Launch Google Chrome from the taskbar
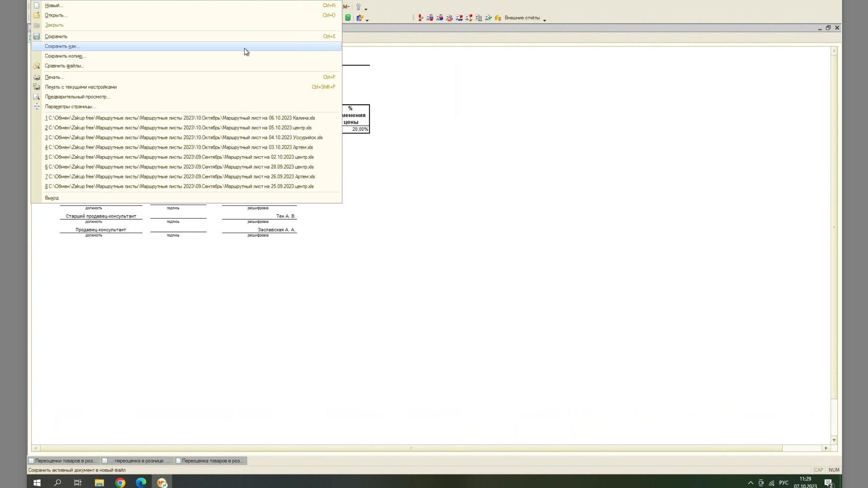 click(x=120, y=482)
